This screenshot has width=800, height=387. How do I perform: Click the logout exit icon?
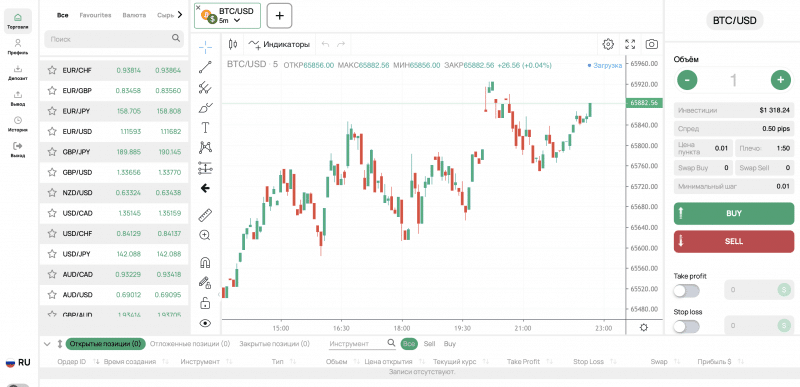click(x=18, y=146)
